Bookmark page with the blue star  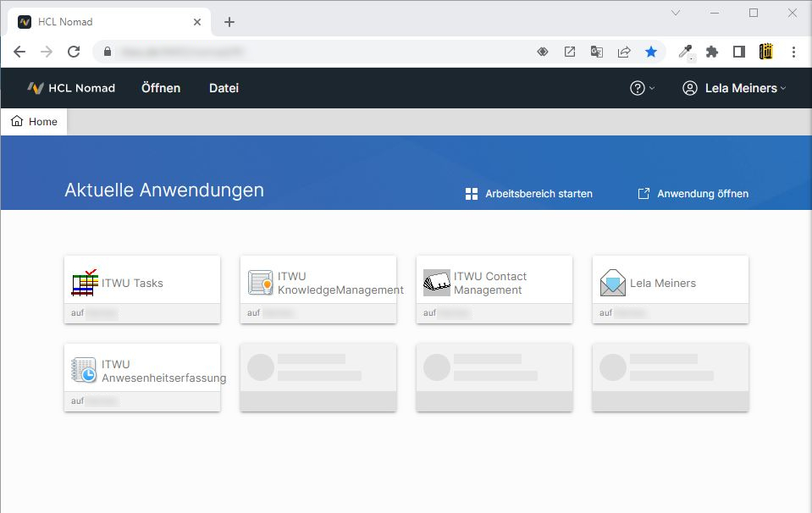651,52
